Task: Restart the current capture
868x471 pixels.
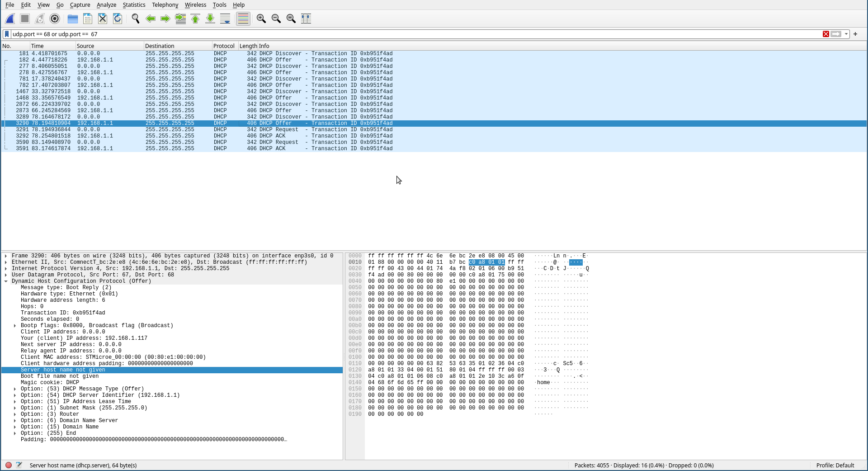Action: pos(40,19)
